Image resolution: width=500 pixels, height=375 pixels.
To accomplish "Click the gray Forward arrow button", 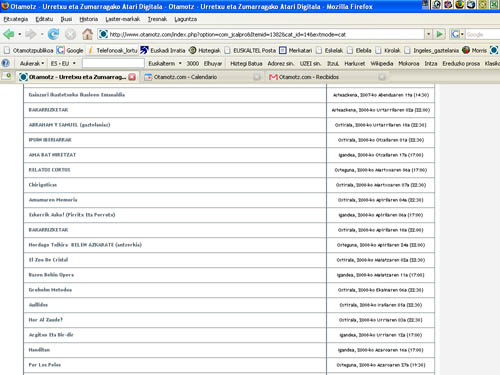I will [31, 34].
